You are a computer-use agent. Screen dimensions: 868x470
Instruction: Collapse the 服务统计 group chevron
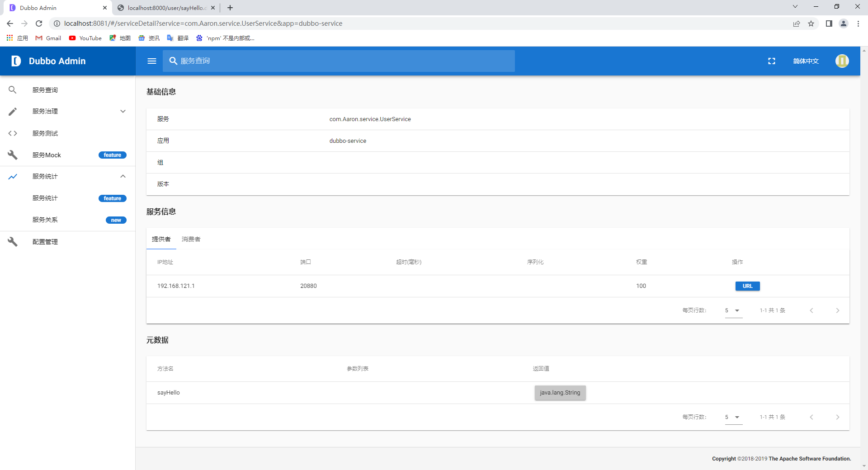click(x=123, y=176)
